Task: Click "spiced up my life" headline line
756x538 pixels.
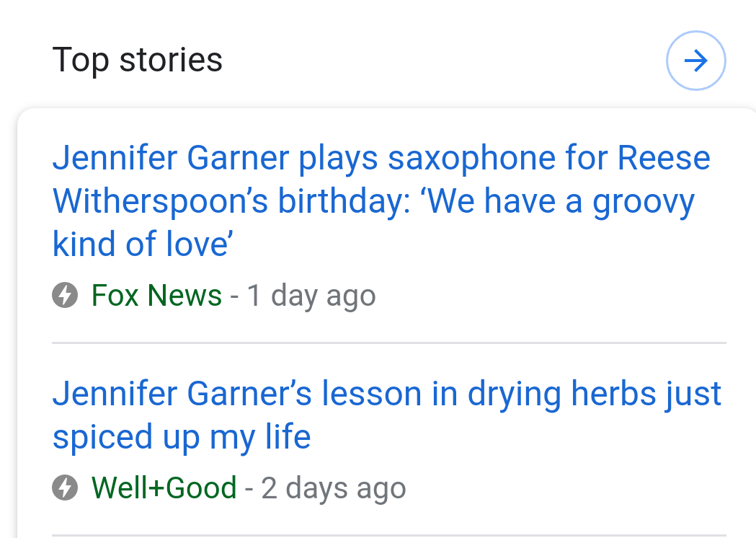Action: (x=182, y=437)
